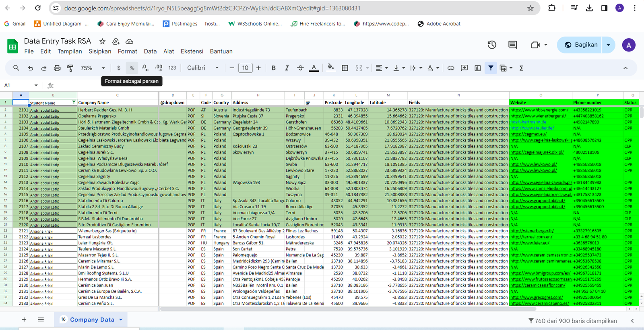
Task: Open comments thread icon
Action: tap(512, 45)
